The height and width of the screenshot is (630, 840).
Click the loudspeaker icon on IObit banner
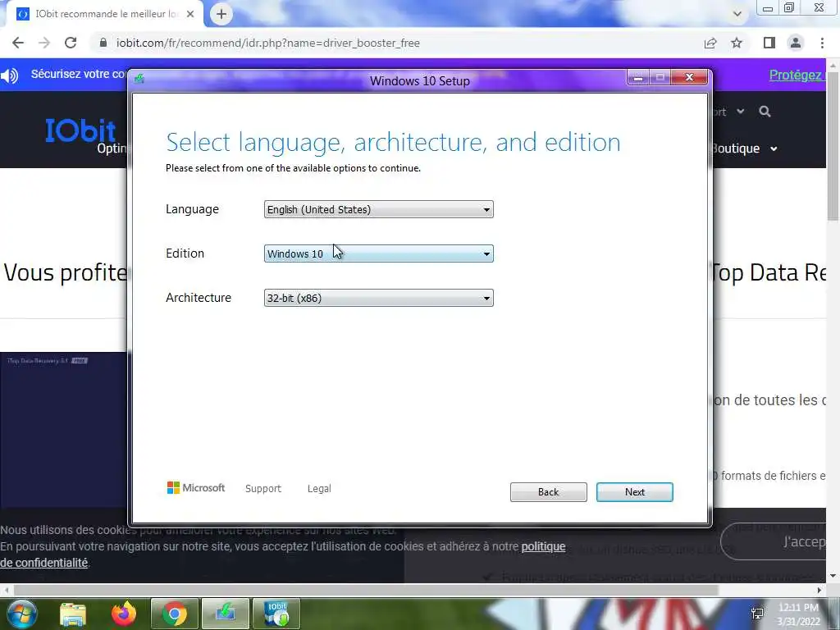tap(10, 75)
